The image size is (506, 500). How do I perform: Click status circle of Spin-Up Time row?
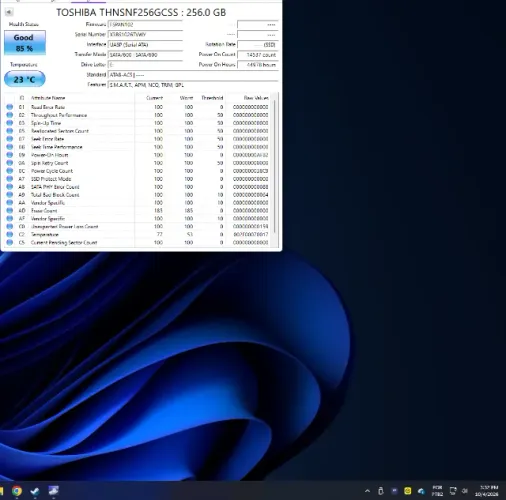point(10,123)
